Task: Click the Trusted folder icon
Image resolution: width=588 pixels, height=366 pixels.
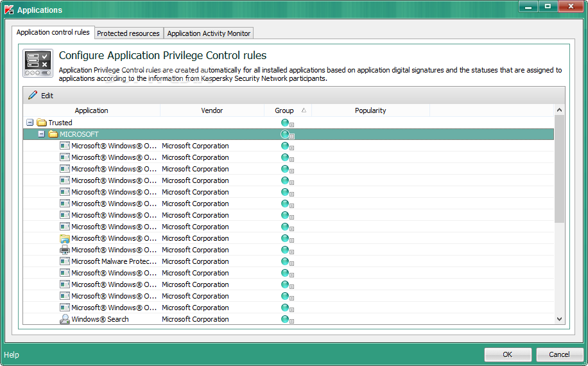Action: [x=42, y=123]
